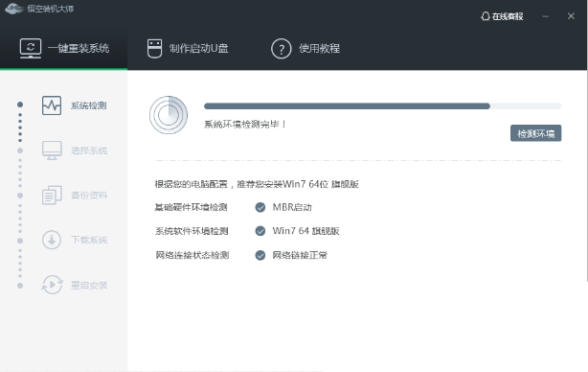Open the 使用教程 tab

point(305,49)
